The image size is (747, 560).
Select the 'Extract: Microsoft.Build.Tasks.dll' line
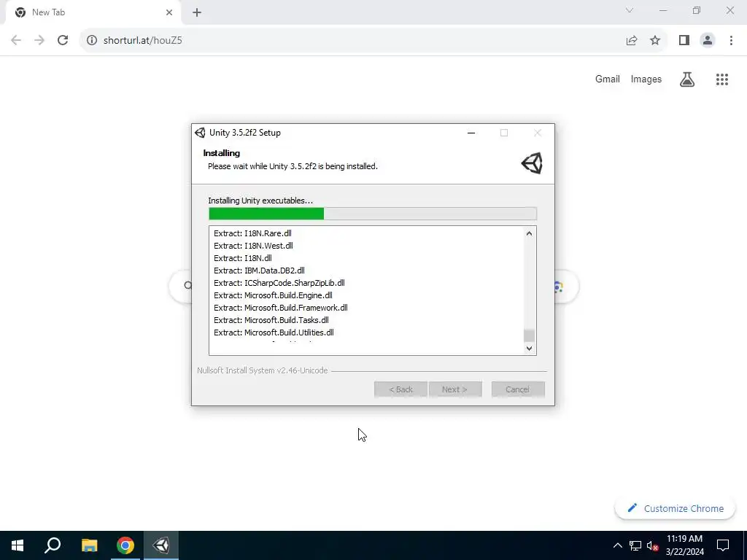[x=271, y=320]
